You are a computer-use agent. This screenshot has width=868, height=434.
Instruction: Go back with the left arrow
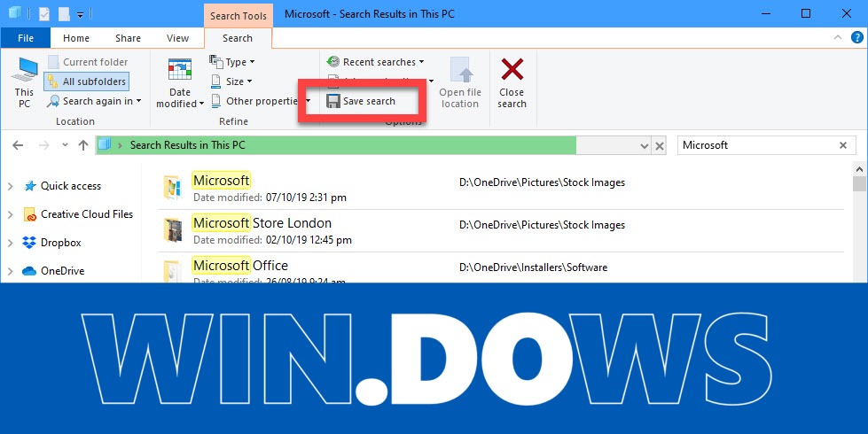point(18,145)
